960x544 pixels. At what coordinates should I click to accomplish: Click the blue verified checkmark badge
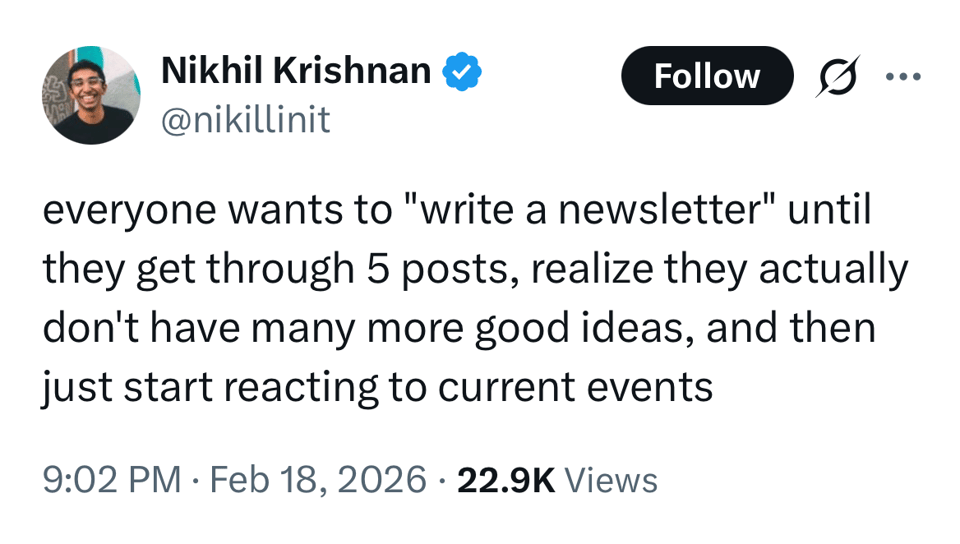[x=463, y=72]
